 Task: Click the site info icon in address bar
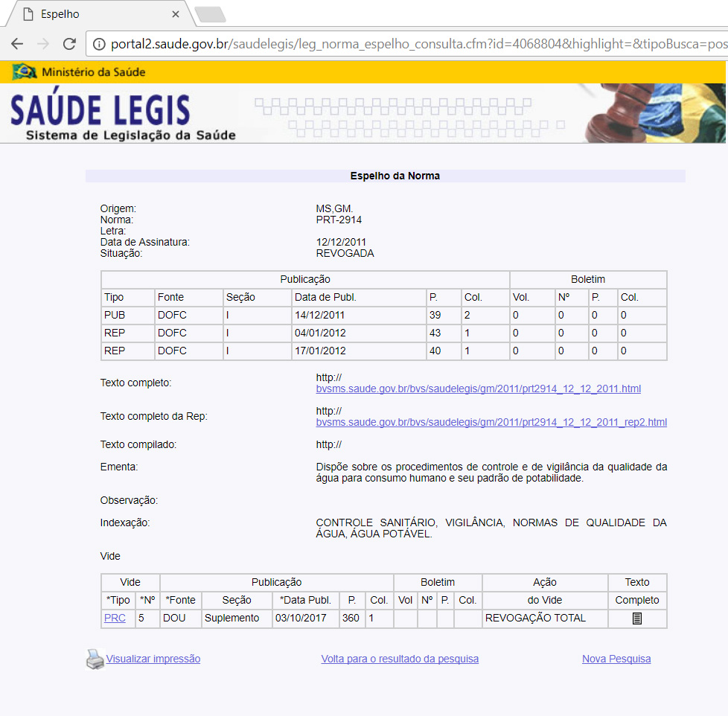pos(99,45)
